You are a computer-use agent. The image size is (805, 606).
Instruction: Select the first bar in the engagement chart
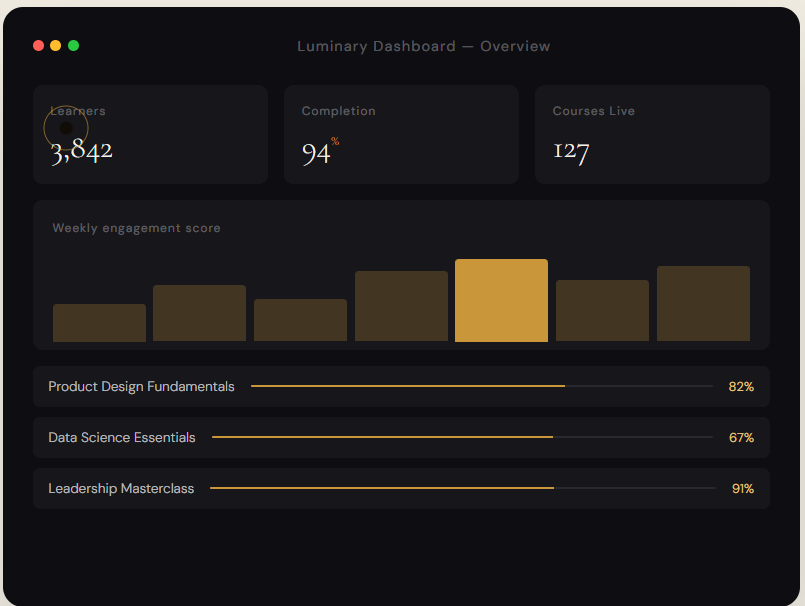click(x=99, y=323)
